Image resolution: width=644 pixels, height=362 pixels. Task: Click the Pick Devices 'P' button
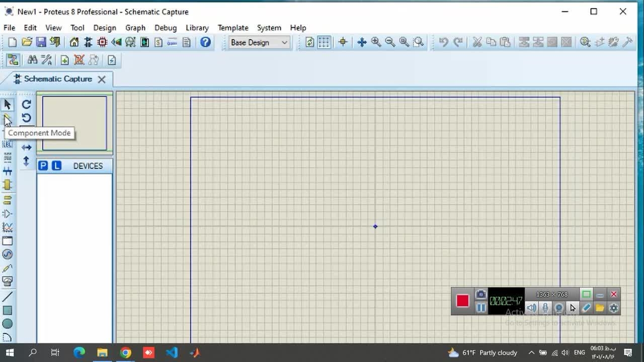tap(43, 166)
